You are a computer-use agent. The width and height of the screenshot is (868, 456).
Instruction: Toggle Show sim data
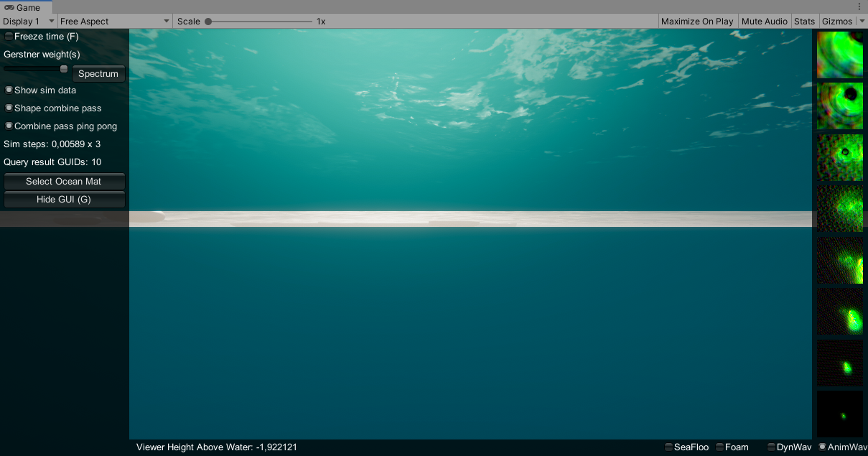(8, 90)
